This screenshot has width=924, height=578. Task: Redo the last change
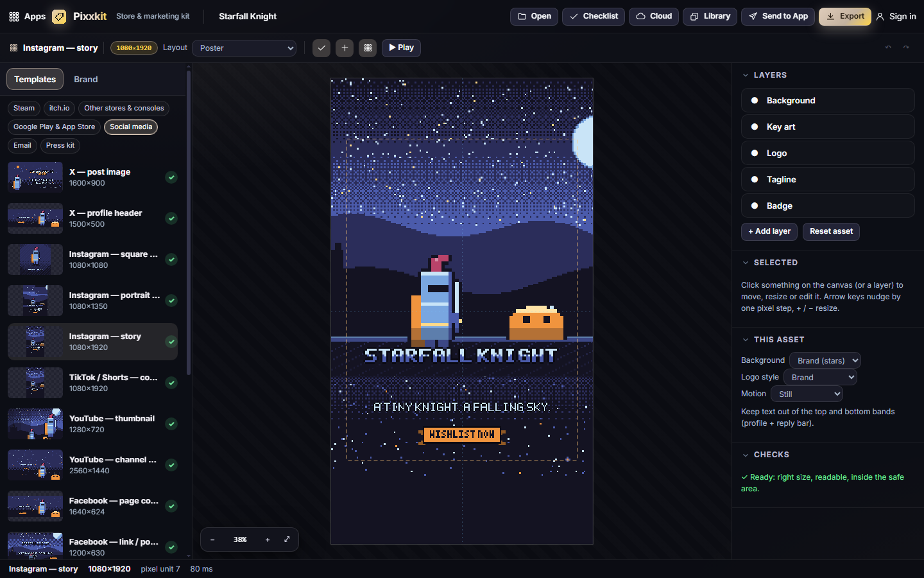click(x=906, y=48)
